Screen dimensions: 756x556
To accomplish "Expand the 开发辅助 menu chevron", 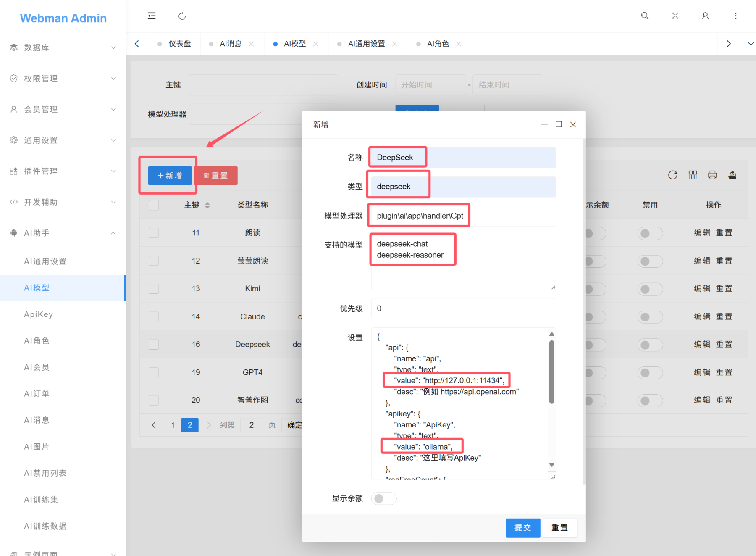I will 113,202.
